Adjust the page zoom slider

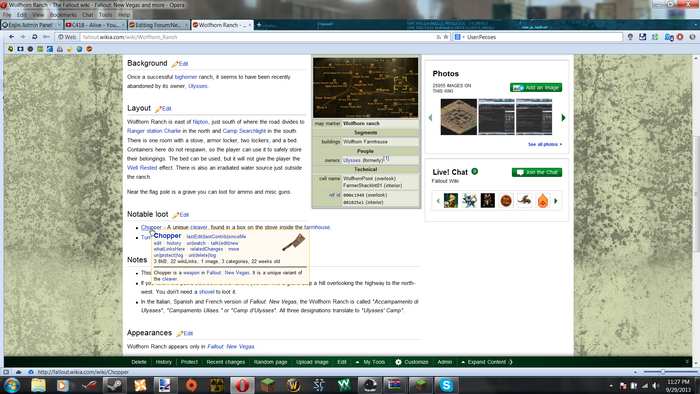tap(663, 372)
